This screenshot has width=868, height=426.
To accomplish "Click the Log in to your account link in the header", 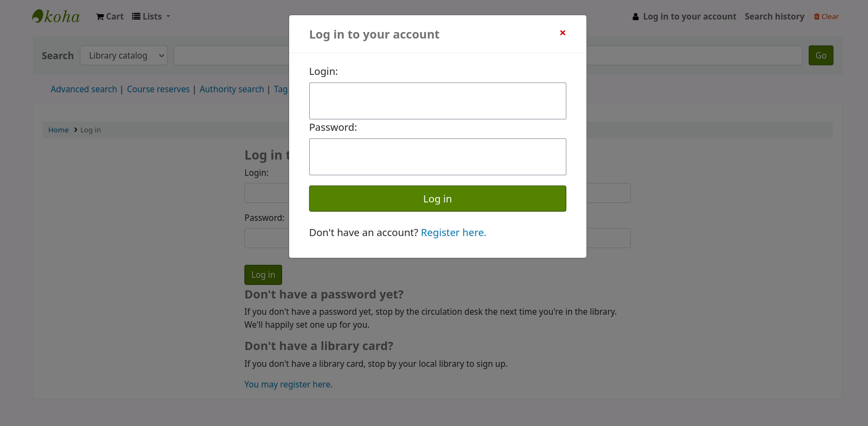I will pyautogui.click(x=689, y=17).
